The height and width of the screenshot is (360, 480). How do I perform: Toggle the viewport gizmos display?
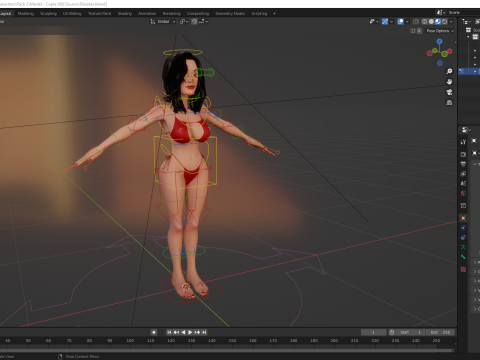385,21
